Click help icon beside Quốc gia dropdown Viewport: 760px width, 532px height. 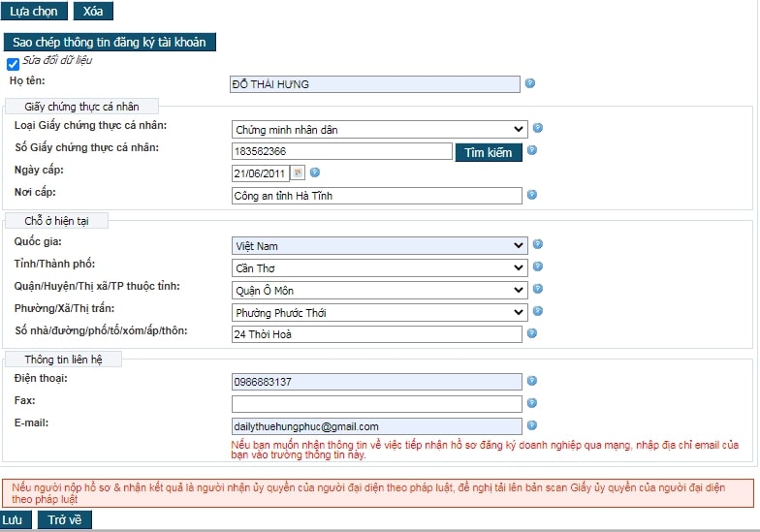point(538,245)
